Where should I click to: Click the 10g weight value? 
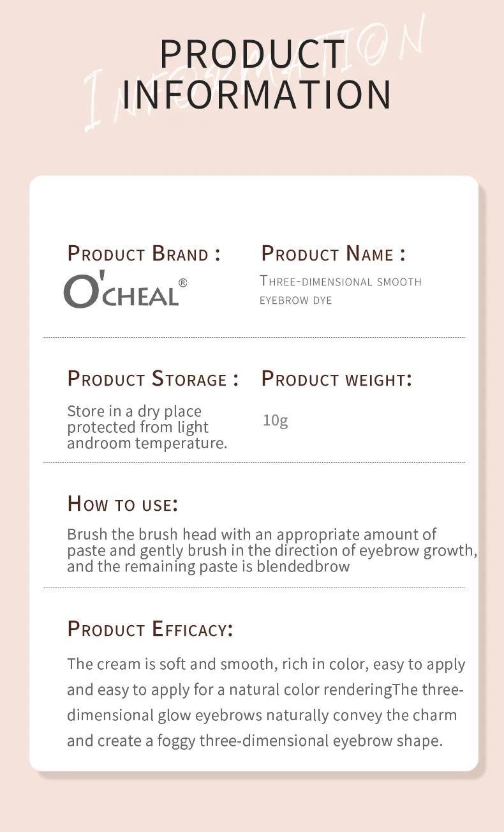coord(276,421)
